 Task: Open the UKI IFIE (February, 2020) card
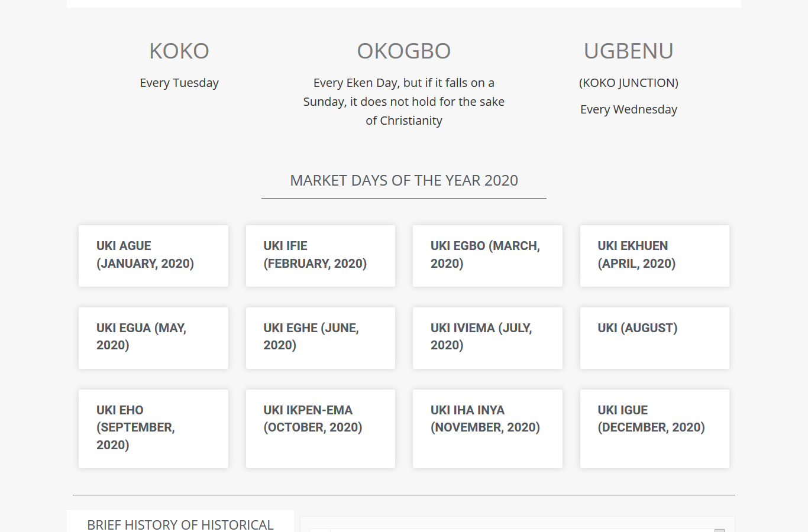click(x=320, y=255)
